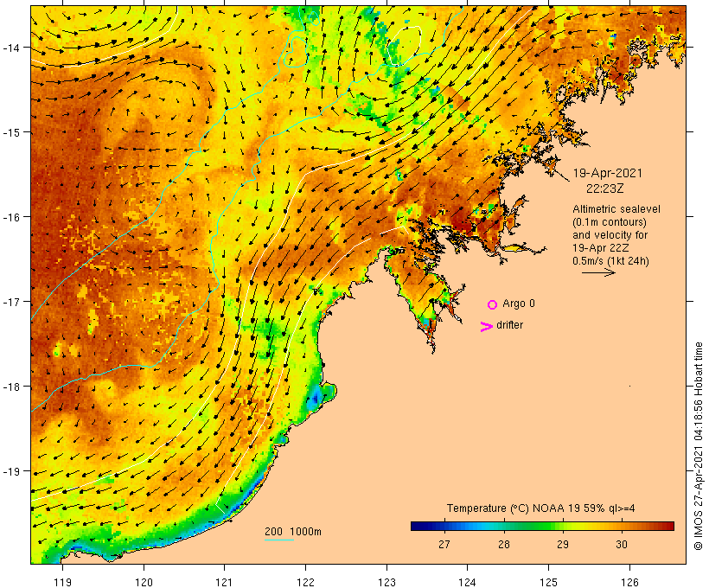
Task: Click the IMOS copyright timestamp text
Action: 699,446
